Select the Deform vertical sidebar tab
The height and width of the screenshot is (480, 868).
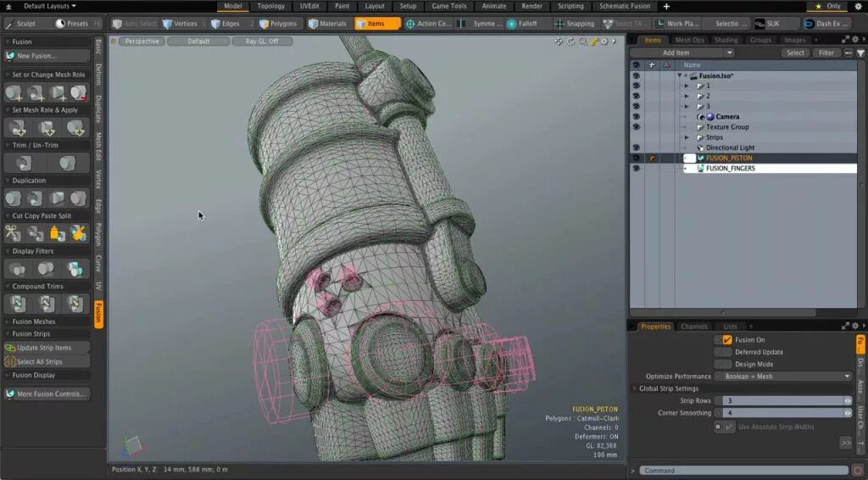(98, 75)
